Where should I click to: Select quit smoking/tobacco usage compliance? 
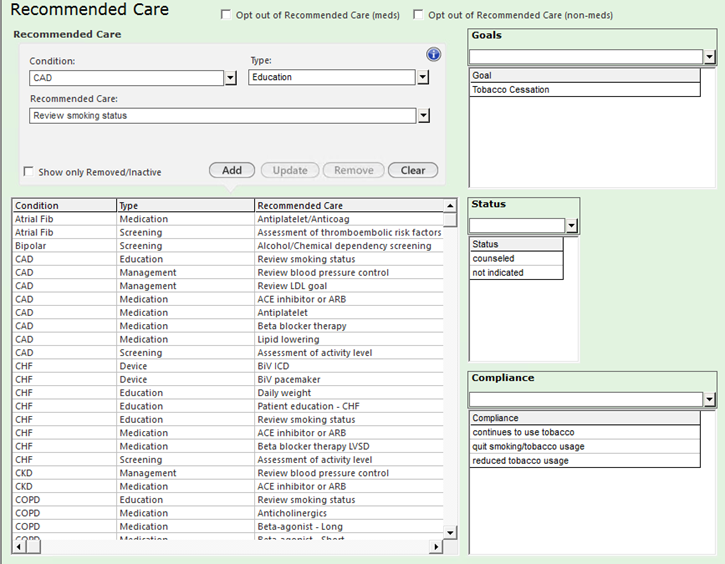(585, 447)
